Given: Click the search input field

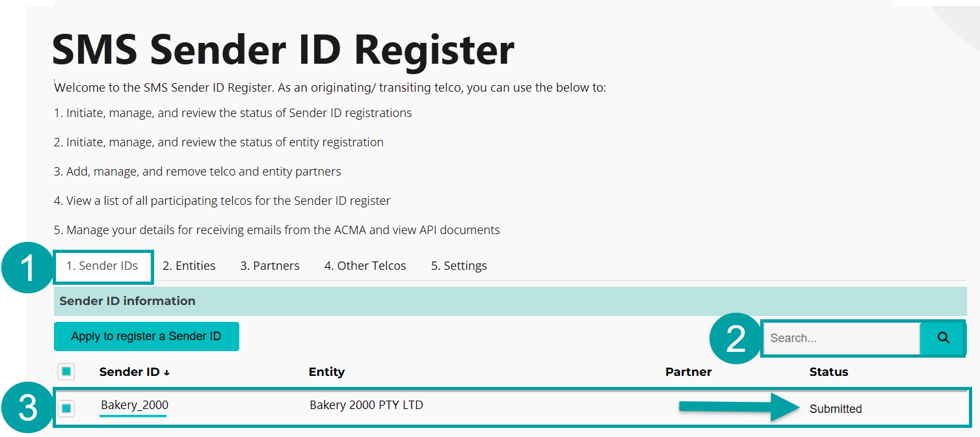Looking at the screenshot, I should click(839, 338).
